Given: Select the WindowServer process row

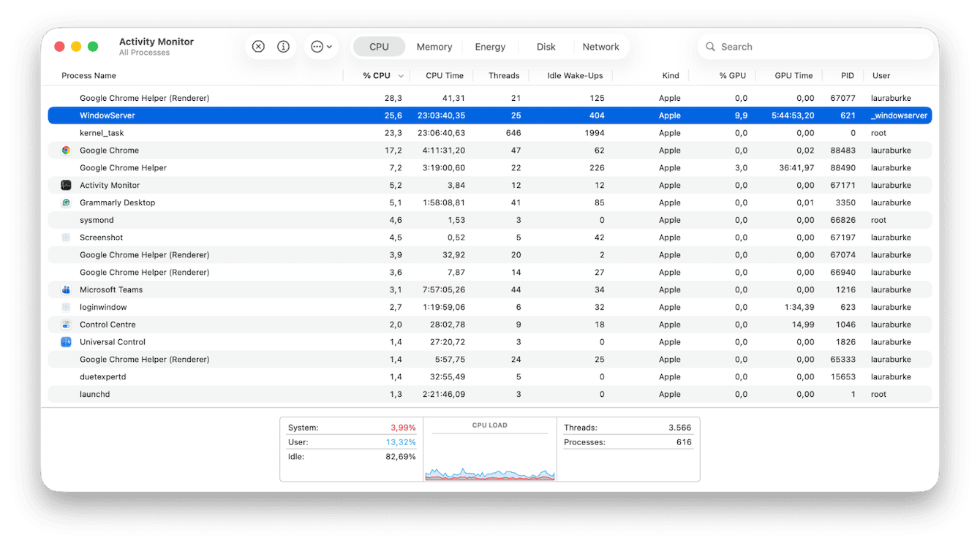Looking at the screenshot, I should (x=293, y=115).
